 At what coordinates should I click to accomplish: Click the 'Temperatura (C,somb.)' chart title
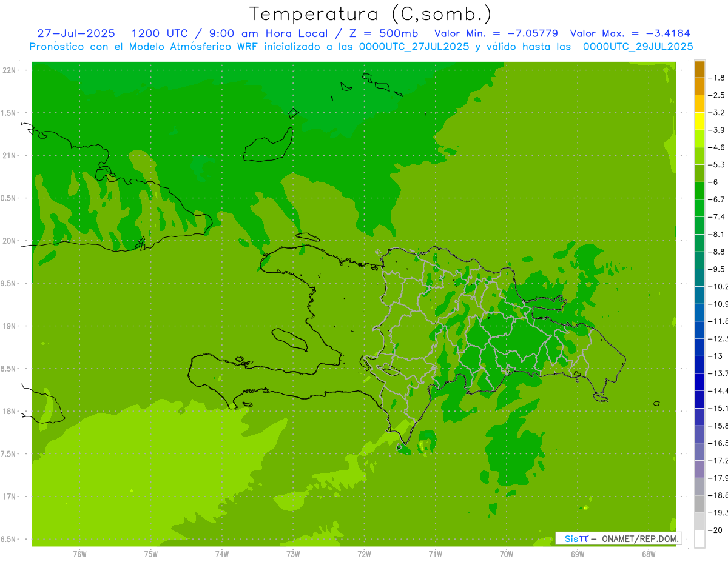point(371,14)
